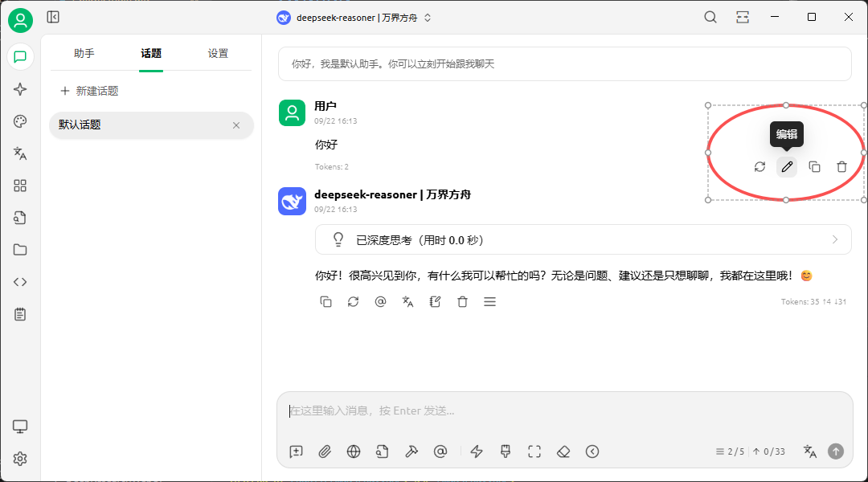
Task: Open quick phrases with the lightning bolt icon
Action: (477, 451)
